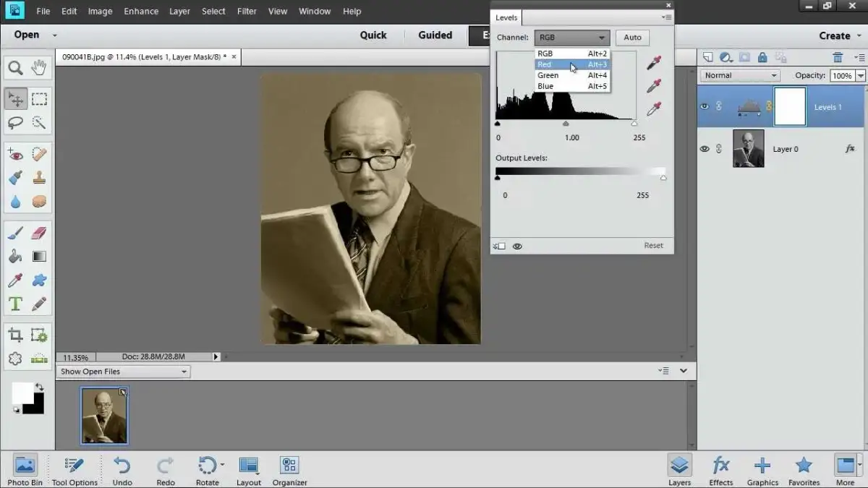
Task: Select the Lasso tool
Action: pyautogui.click(x=14, y=121)
